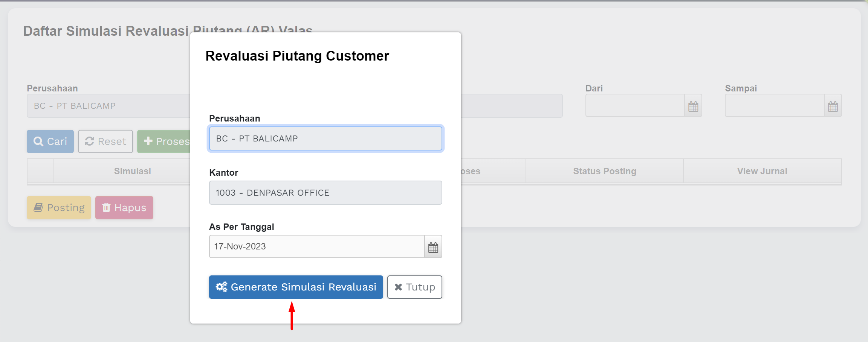The image size is (868, 342).
Task: Open the Kantor 1003 - DENPASAR OFFICE field
Action: point(325,193)
